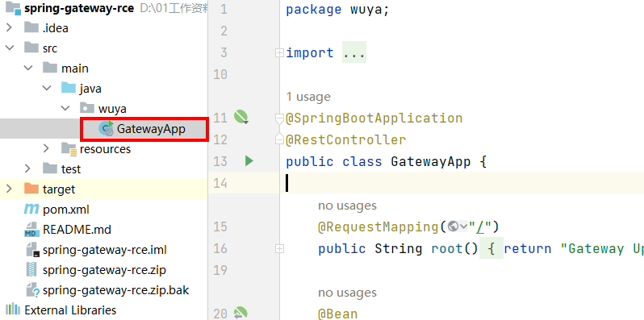Screen dimensions: 644x320
Task: Click the '1 usage' hint above class
Action: [308, 97]
